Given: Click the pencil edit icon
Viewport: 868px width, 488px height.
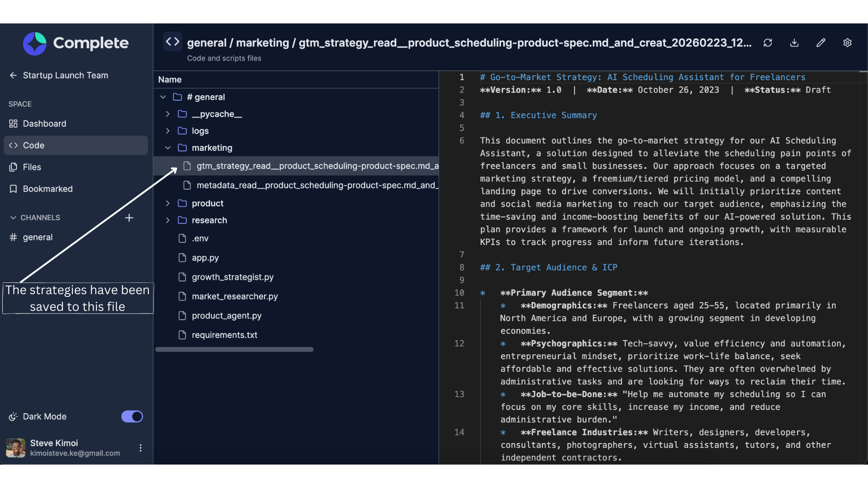Looking at the screenshot, I should point(821,43).
